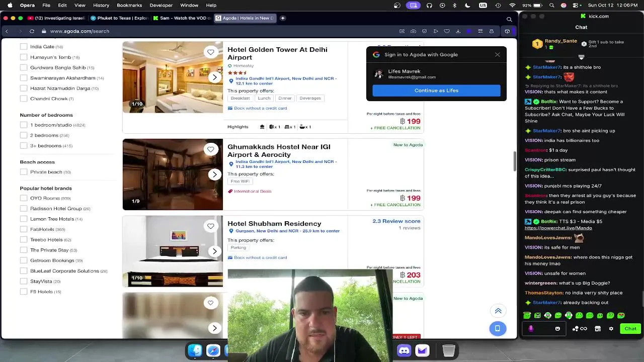Open Kick chat shop storefront icon

598,329
